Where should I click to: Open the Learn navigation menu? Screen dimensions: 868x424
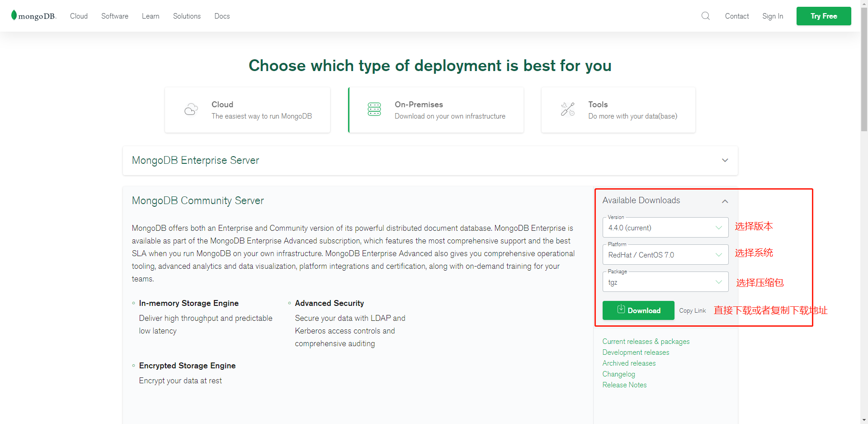point(151,16)
